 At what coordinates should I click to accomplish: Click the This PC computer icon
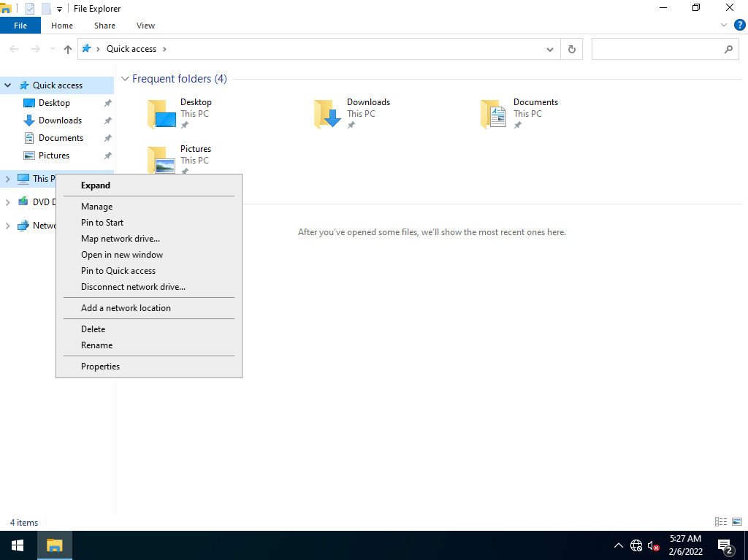[x=23, y=178]
